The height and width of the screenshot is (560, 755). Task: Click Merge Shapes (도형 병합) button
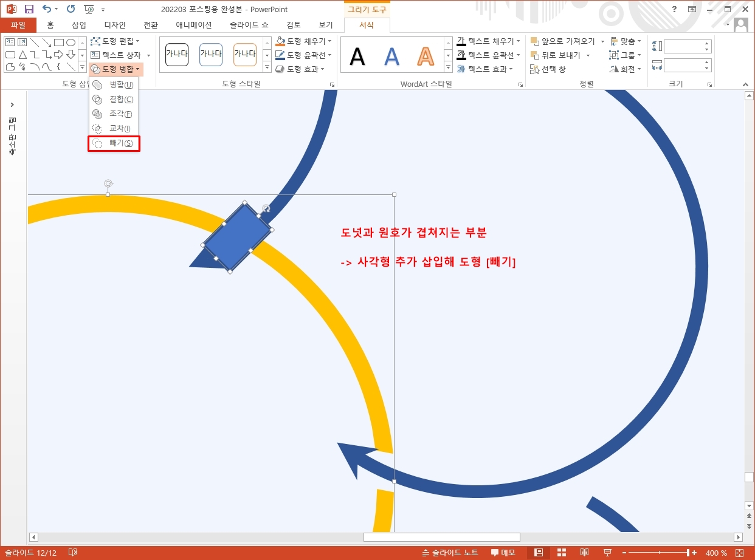pos(116,69)
